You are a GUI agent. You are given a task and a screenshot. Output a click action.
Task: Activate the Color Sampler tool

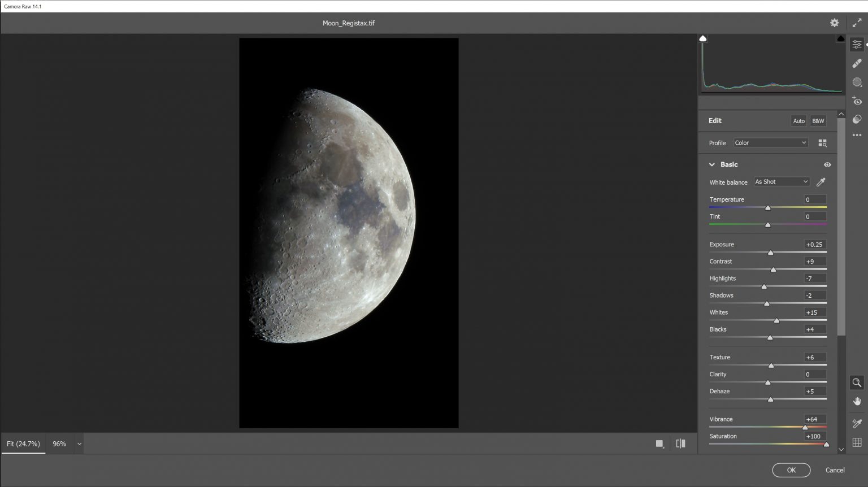857,422
